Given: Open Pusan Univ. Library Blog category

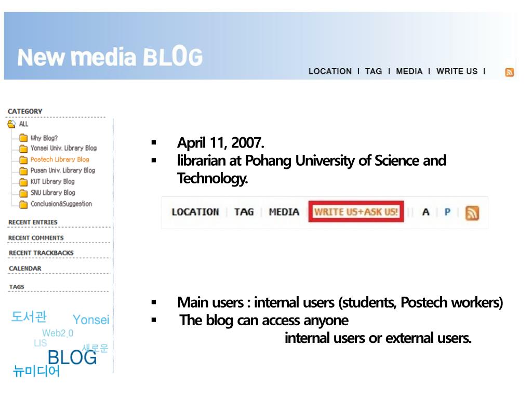Looking at the screenshot, I should click(x=63, y=170).
